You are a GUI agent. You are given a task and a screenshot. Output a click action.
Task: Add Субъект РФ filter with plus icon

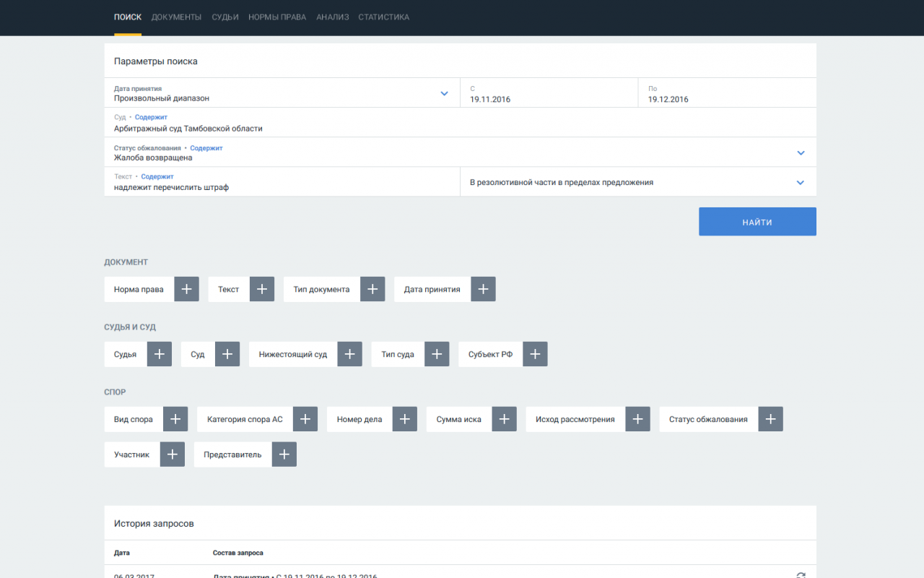535,354
